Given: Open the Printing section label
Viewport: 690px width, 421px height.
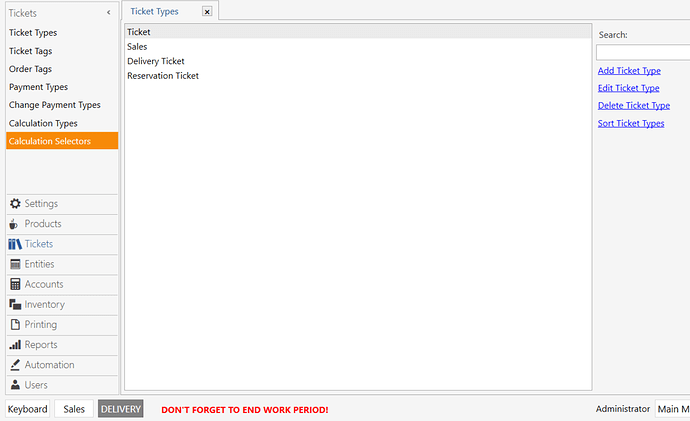Looking at the screenshot, I should click(40, 325).
